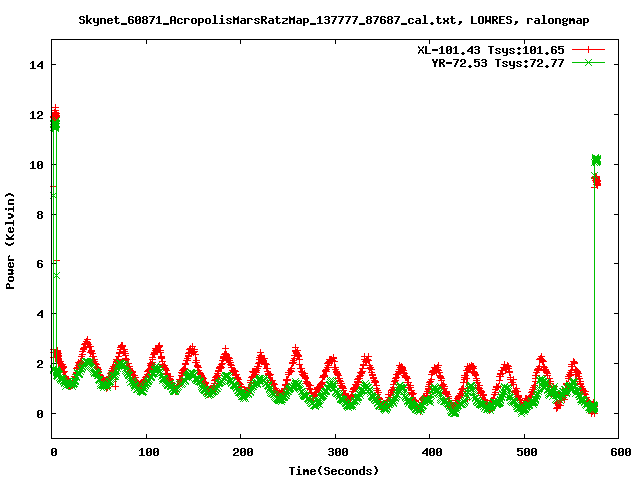Click the plot title text at top
Image resolution: width=640 pixels, height=480 pixels.
[x=333, y=20]
